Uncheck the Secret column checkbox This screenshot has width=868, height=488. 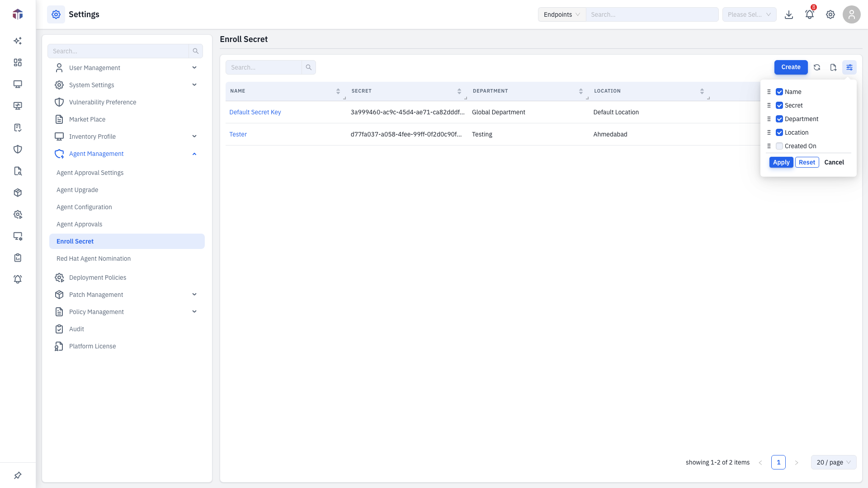[x=779, y=105]
